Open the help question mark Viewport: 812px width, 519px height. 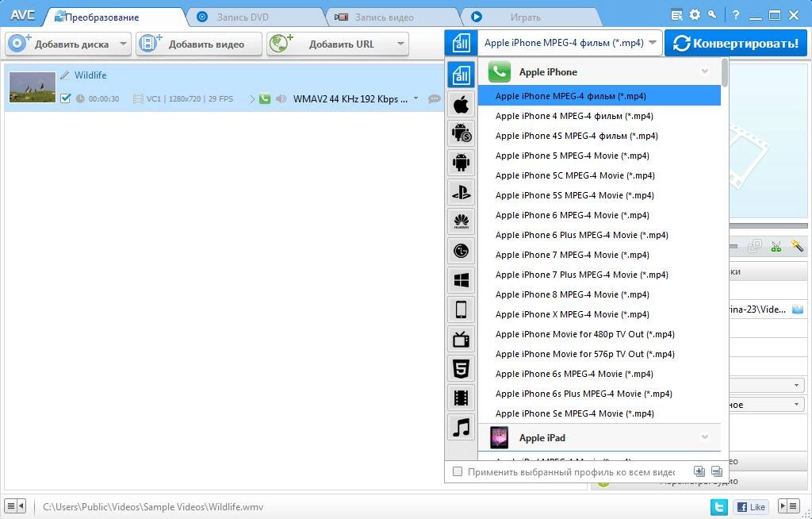pos(735,14)
